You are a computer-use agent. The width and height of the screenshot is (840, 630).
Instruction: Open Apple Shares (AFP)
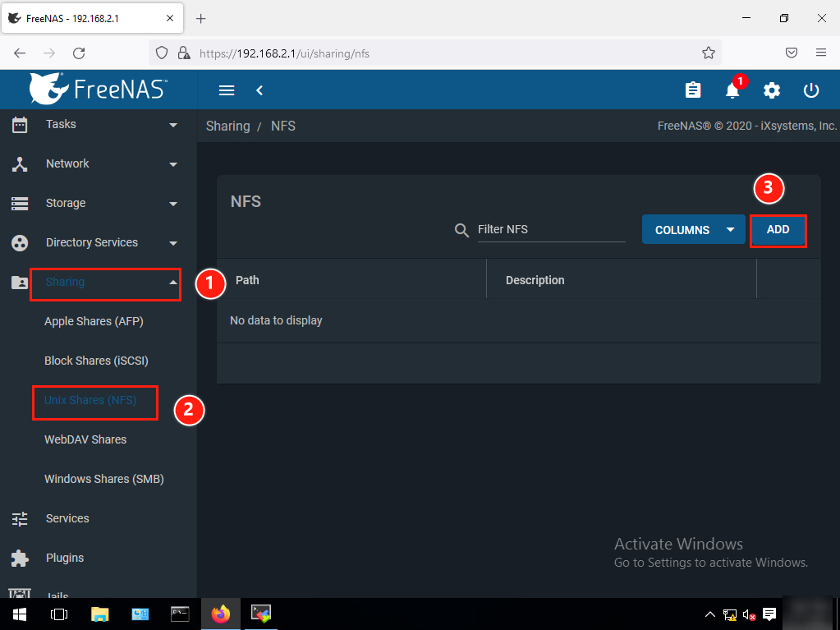point(94,321)
